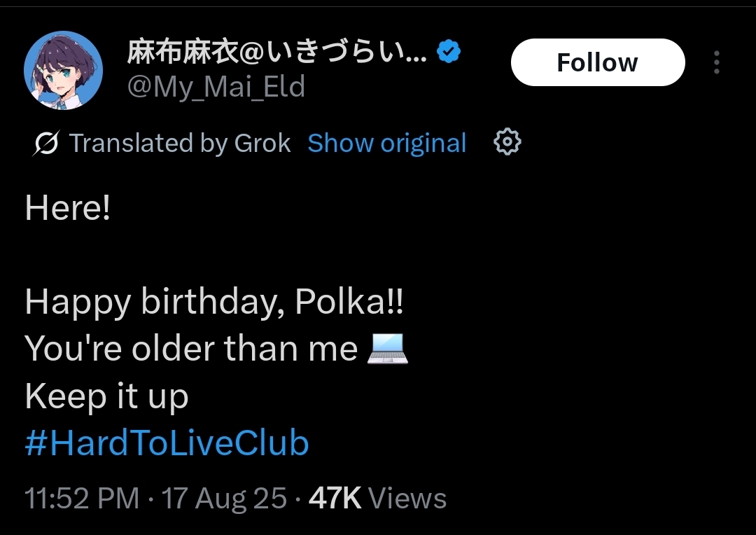Show original untranslated post
The image size is (756, 535).
coord(386,143)
